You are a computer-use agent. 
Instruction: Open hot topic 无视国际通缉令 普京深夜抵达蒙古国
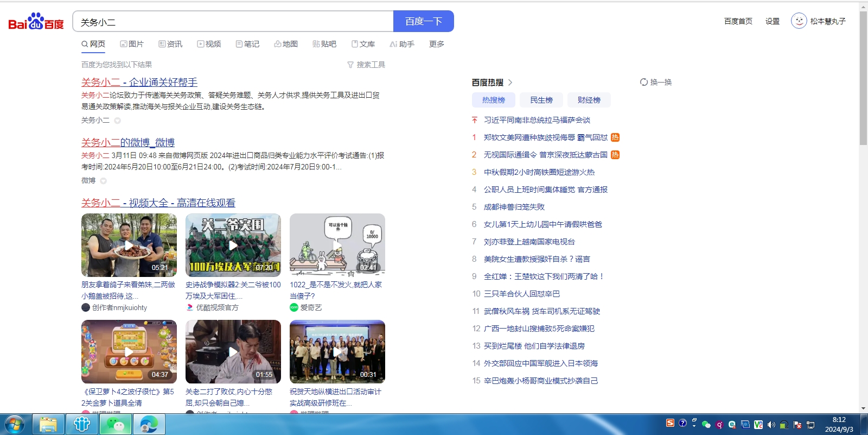click(546, 155)
